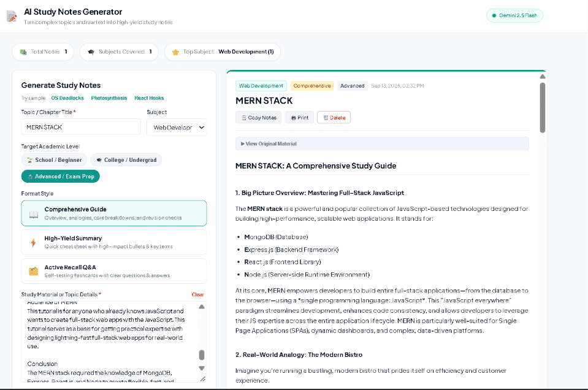Click the flashcard icon in Active Recall Q&A
The image size is (588, 390).
tap(33, 271)
